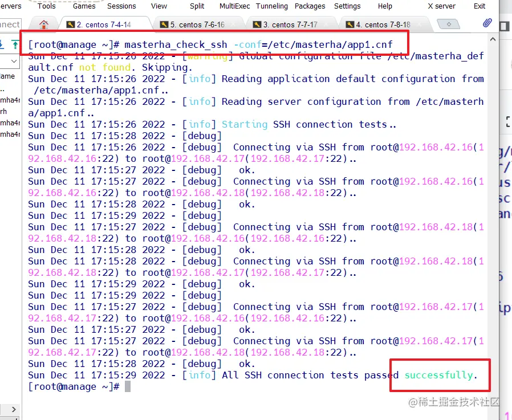Click the Name column header in sidebar
This screenshot has height=420, width=512.
[7, 76]
